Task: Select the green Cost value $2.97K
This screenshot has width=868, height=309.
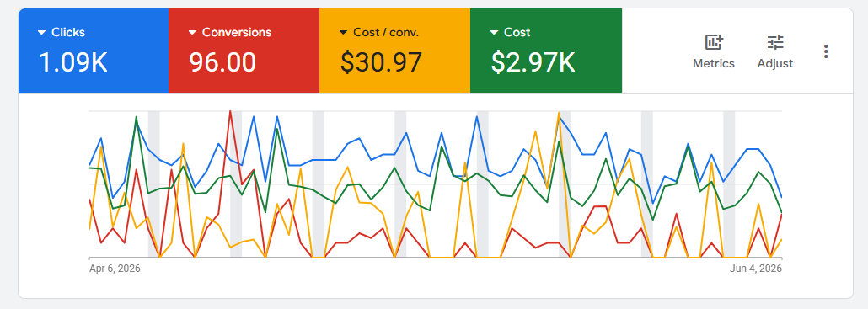Action: tap(533, 62)
